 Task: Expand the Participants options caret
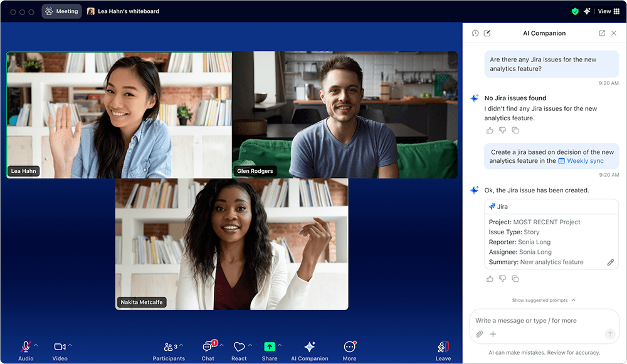(181, 345)
